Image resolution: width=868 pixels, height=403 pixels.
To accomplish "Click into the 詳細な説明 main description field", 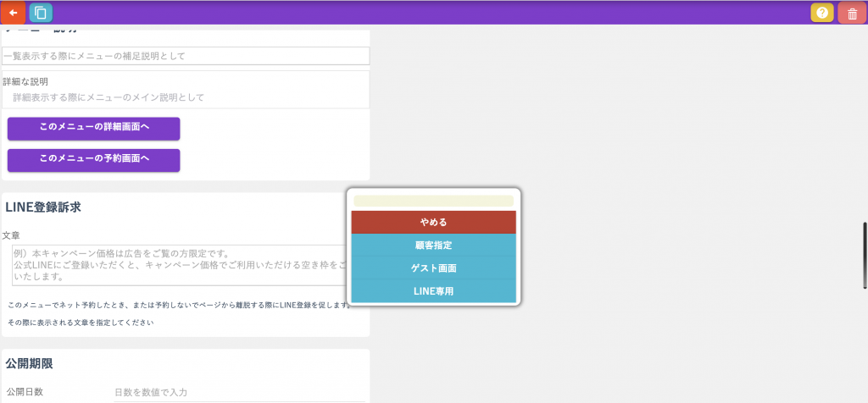I will click(186, 97).
